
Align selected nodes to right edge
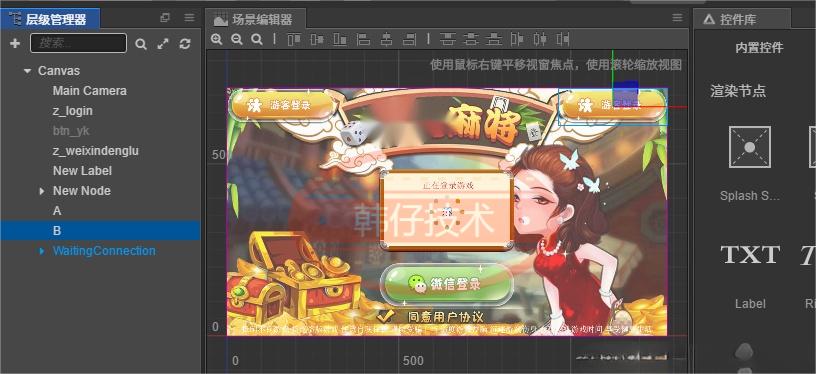pyautogui.click(x=410, y=39)
